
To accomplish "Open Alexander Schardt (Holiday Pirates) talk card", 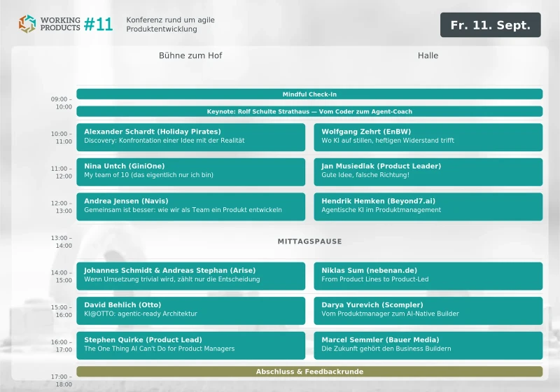I will (190, 137).
